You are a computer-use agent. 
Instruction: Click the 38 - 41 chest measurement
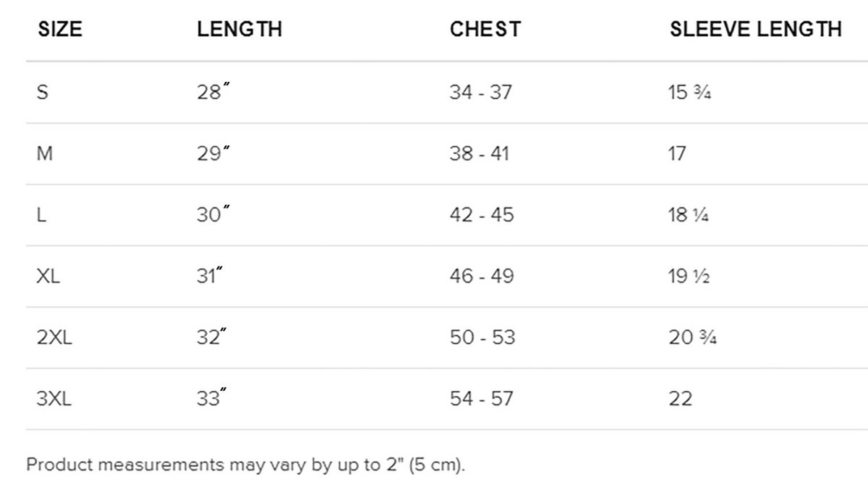coord(479,154)
